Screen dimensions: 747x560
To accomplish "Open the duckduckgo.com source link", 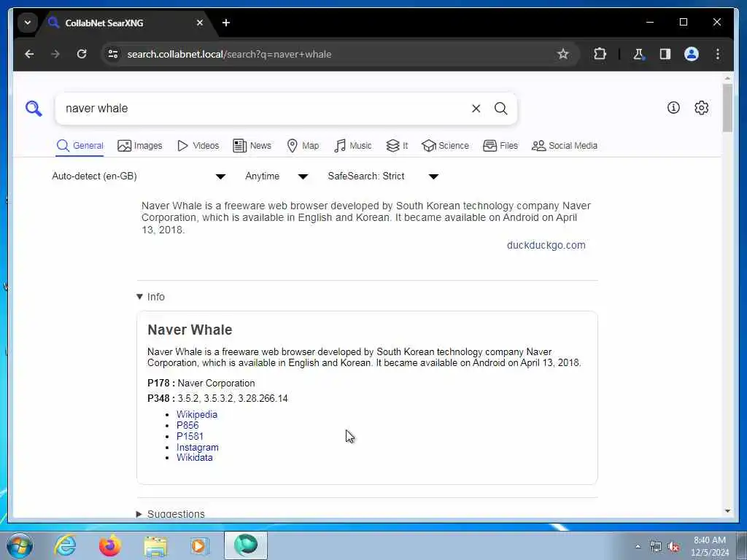I will click(546, 245).
